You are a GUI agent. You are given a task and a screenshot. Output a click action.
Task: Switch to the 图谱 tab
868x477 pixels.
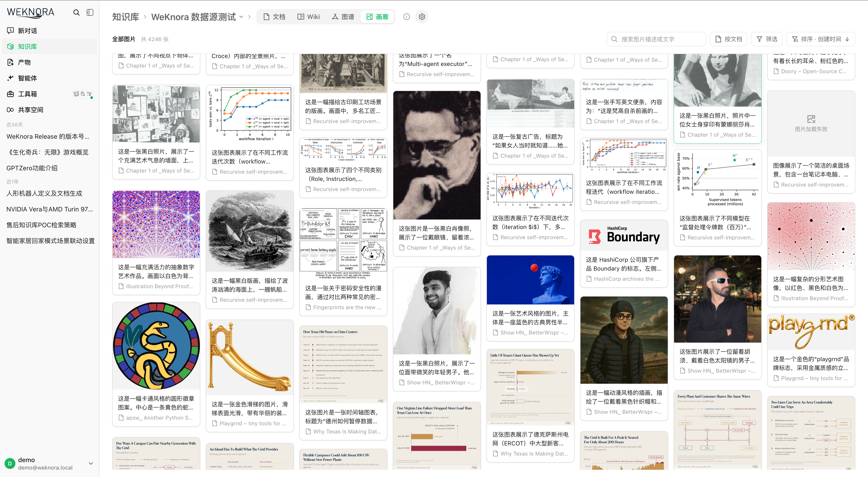pyautogui.click(x=343, y=16)
